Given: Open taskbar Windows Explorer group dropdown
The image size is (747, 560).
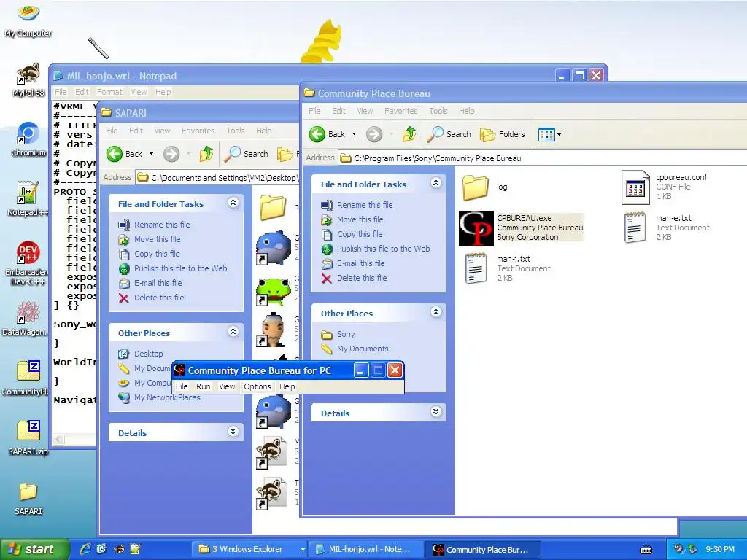Looking at the screenshot, I should click(303, 550).
